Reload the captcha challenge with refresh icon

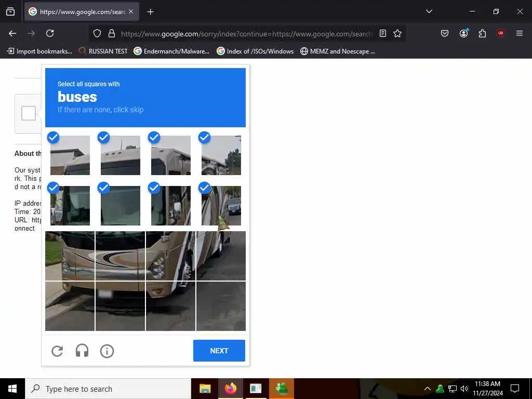pos(57,351)
